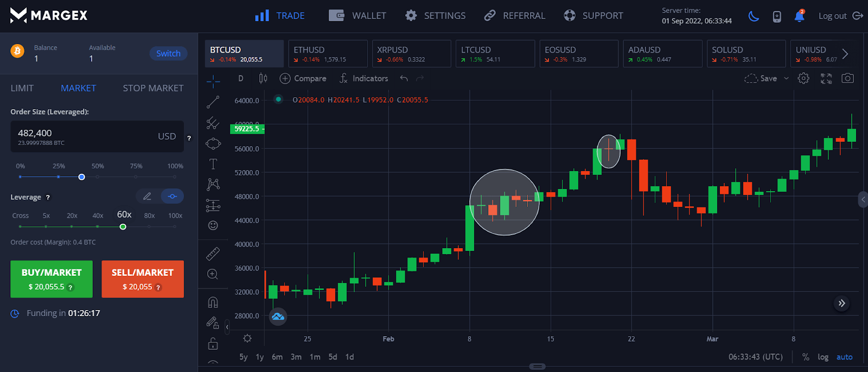Open the D timeframe interval selector
Screen dimensions: 868x372
click(x=241, y=78)
